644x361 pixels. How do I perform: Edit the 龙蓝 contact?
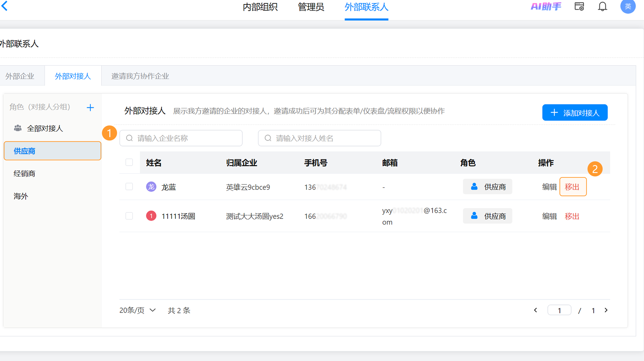(x=549, y=187)
